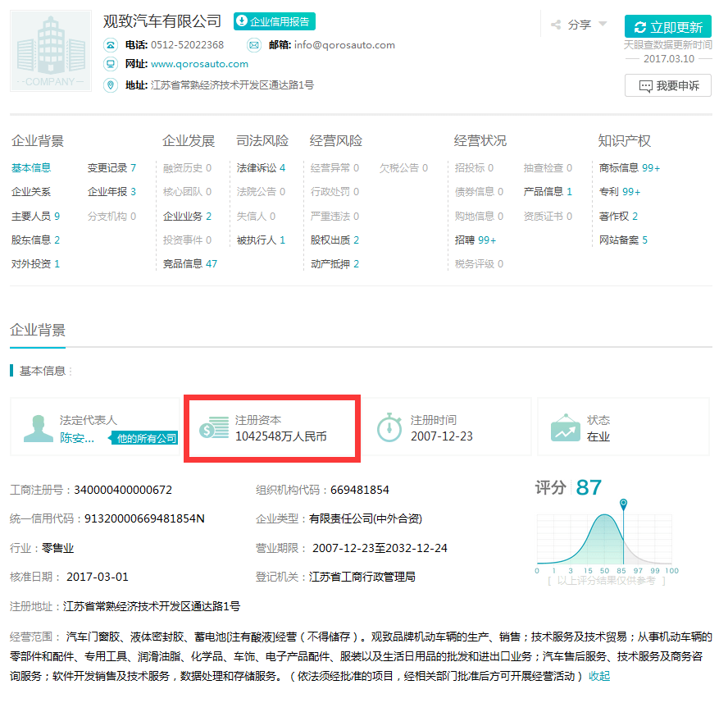Click the score marker pin on the chart
728x703 pixels.
624,504
